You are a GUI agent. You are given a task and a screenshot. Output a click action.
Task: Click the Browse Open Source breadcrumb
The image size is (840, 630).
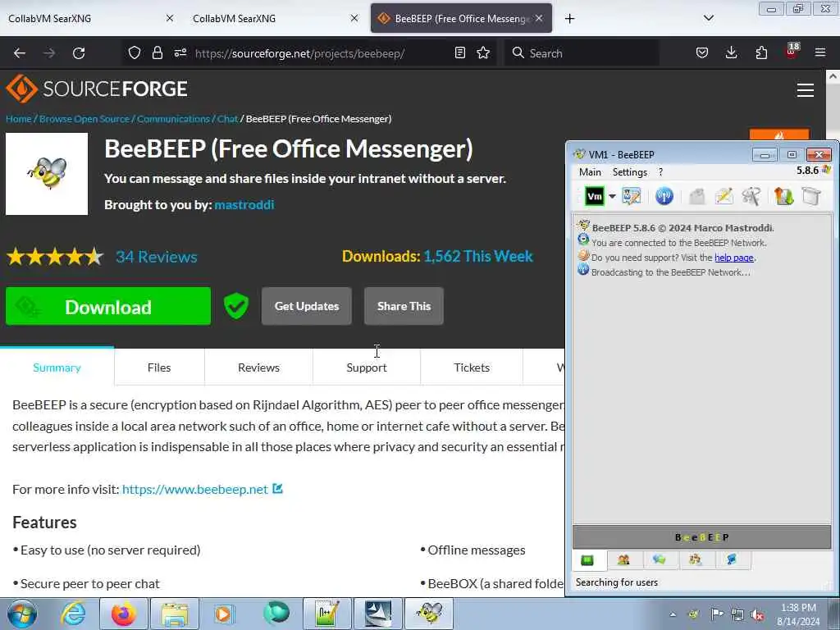click(x=84, y=119)
